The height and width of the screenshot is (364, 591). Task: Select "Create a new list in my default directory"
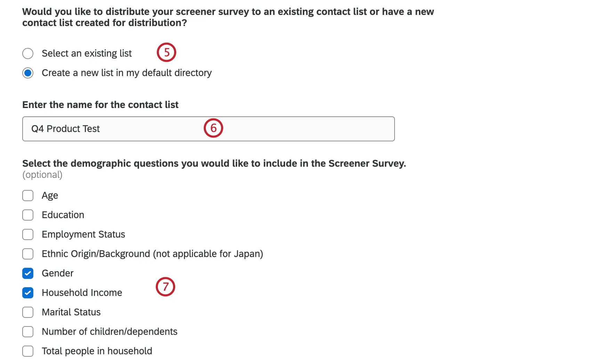[x=28, y=73]
